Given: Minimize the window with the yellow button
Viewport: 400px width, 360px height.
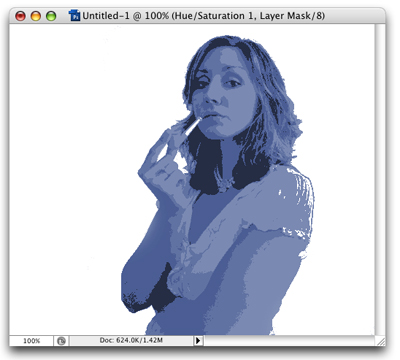Looking at the screenshot, I should pyautogui.click(x=36, y=16).
